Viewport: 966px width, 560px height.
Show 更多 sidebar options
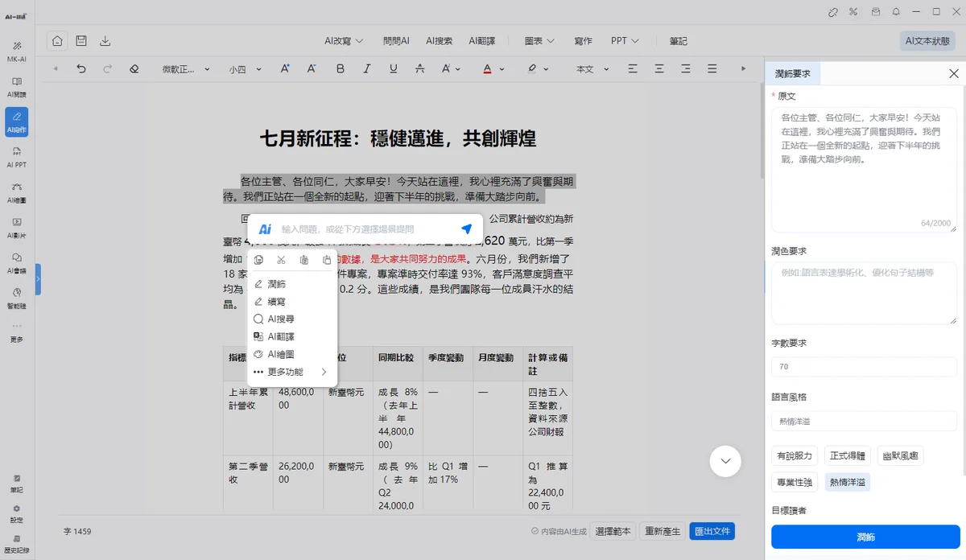point(16,332)
